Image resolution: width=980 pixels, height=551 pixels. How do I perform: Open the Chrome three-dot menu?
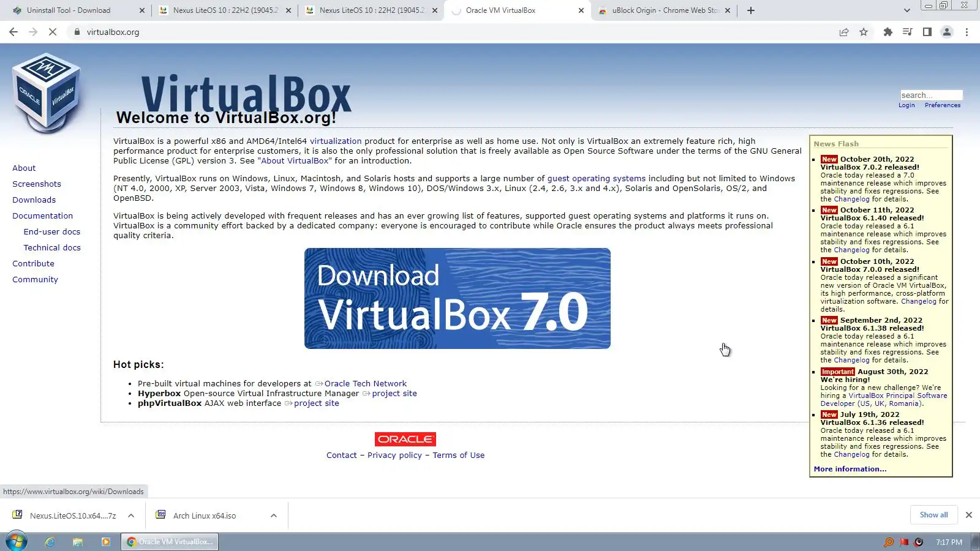coord(967,32)
